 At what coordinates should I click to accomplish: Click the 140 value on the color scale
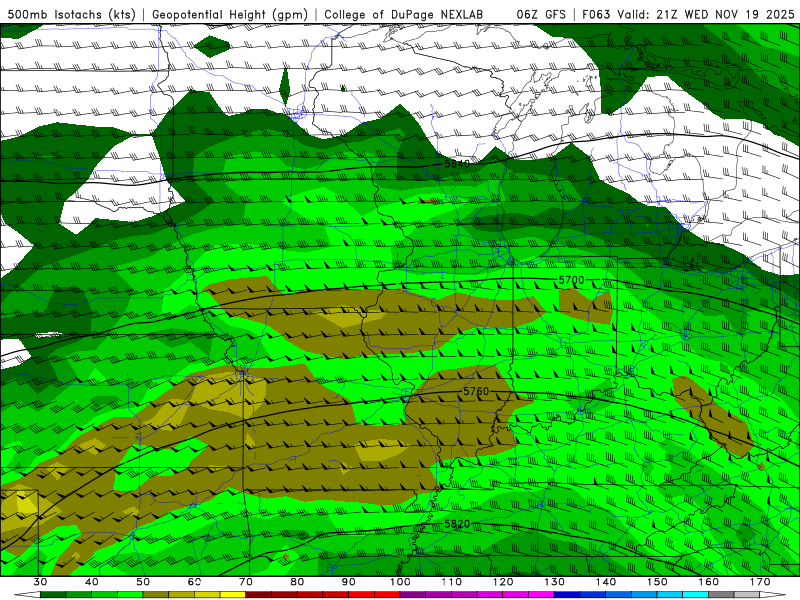[x=606, y=582]
